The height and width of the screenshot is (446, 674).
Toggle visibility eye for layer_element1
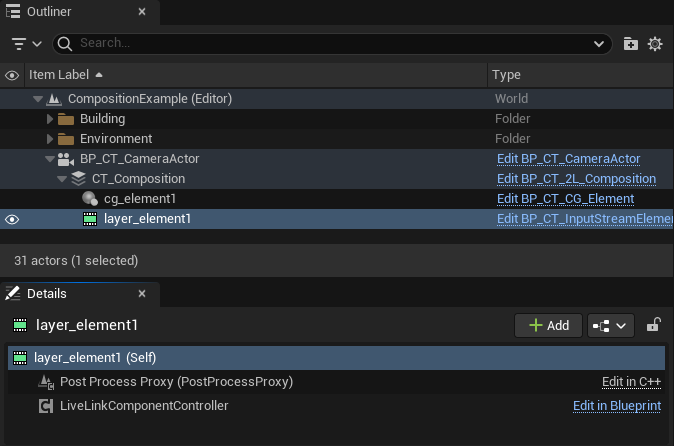tap(12, 219)
